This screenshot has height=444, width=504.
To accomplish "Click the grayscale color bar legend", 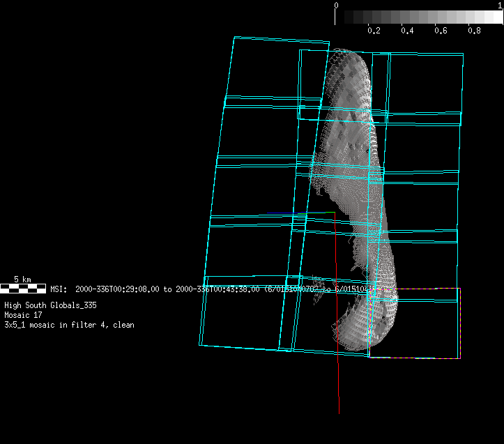I will pyautogui.click(x=418, y=17).
